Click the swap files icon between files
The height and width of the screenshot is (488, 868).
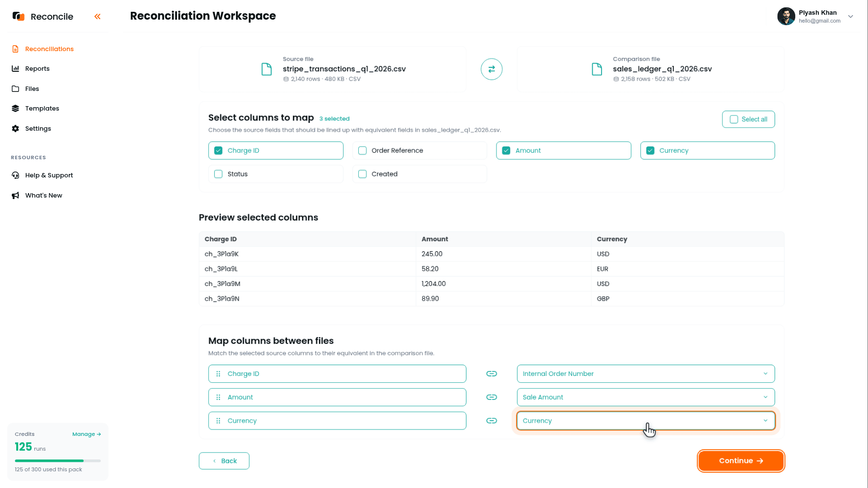pyautogui.click(x=492, y=69)
